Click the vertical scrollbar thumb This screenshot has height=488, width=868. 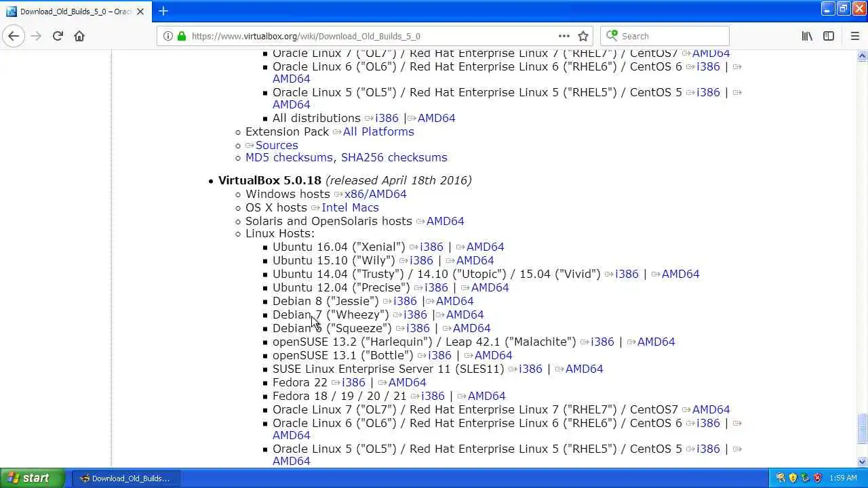pyautogui.click(x=862, y=428)
